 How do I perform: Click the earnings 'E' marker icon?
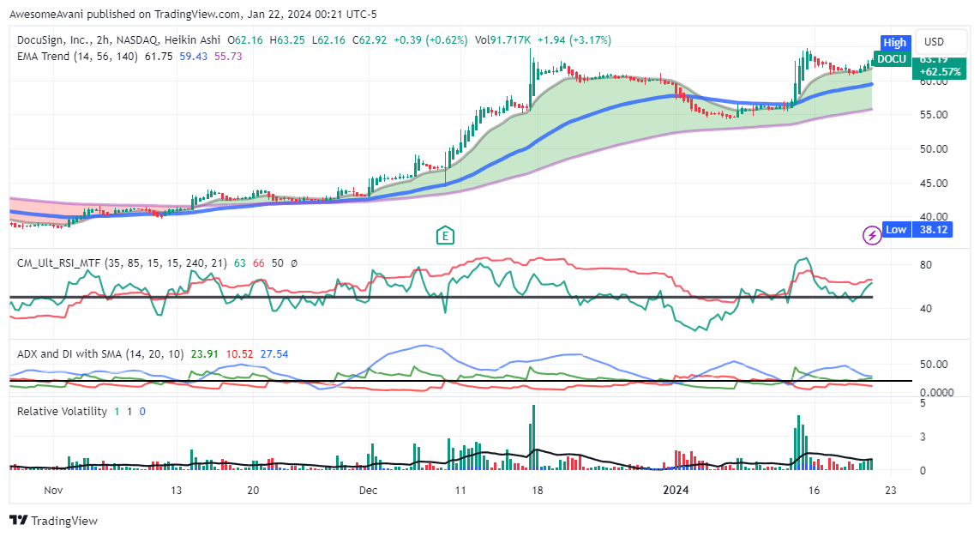coord(445,236)
